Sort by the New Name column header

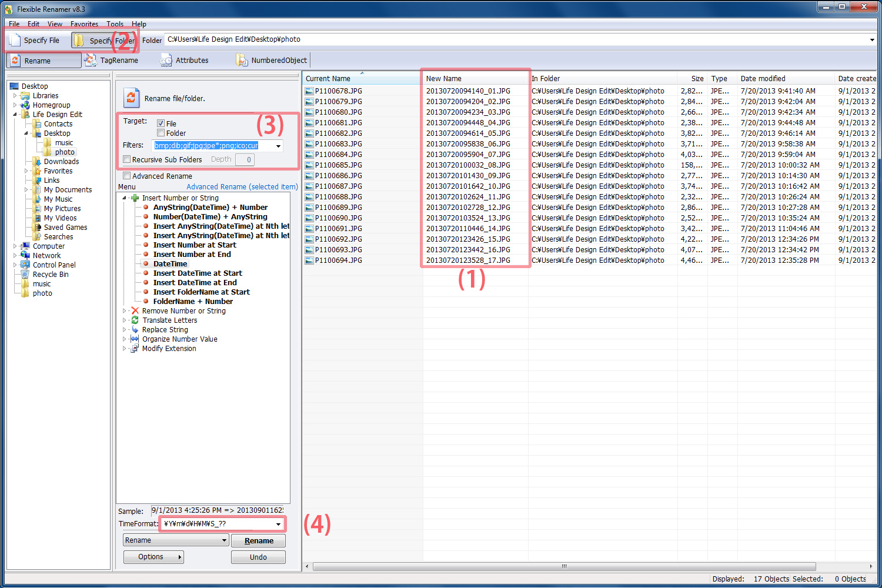click(475, 78)
